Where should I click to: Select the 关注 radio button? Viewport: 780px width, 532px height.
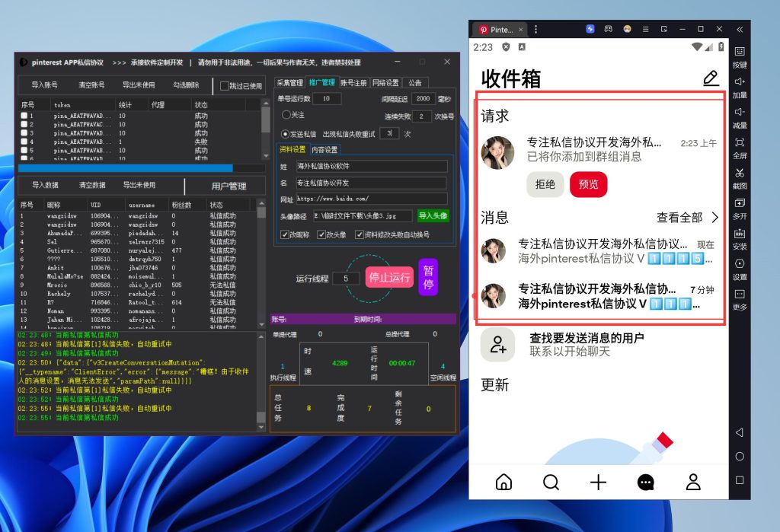(286, 115)
